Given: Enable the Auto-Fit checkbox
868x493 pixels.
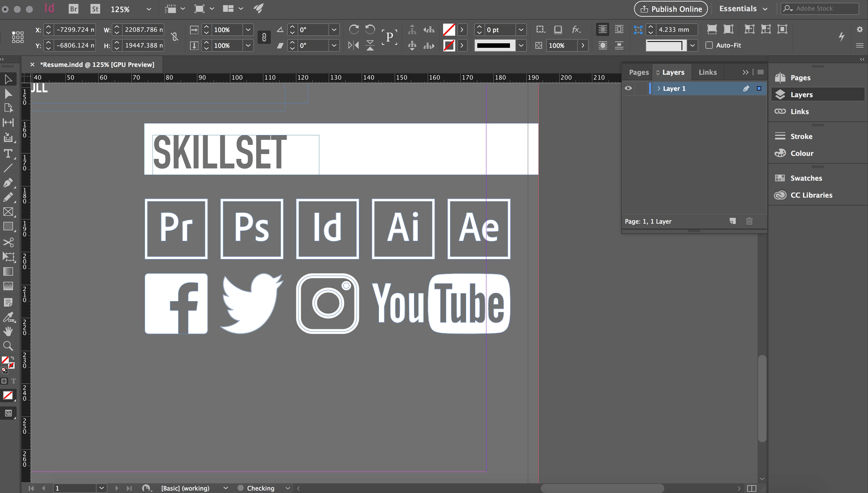Looking at the screenshot, I should click(709, 45).
